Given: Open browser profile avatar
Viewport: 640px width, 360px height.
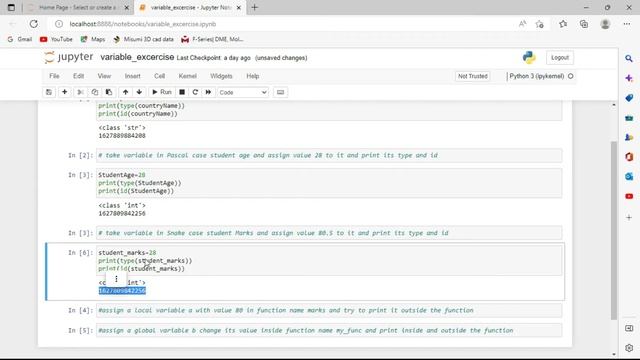Looking at the screenshot, I should click(605, 24).
